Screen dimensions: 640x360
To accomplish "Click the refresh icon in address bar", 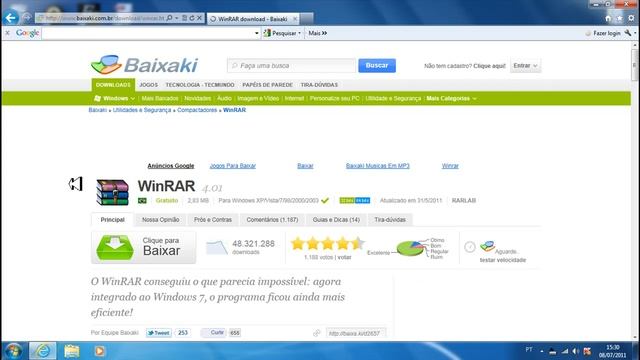I will click(x=192, y=18).
